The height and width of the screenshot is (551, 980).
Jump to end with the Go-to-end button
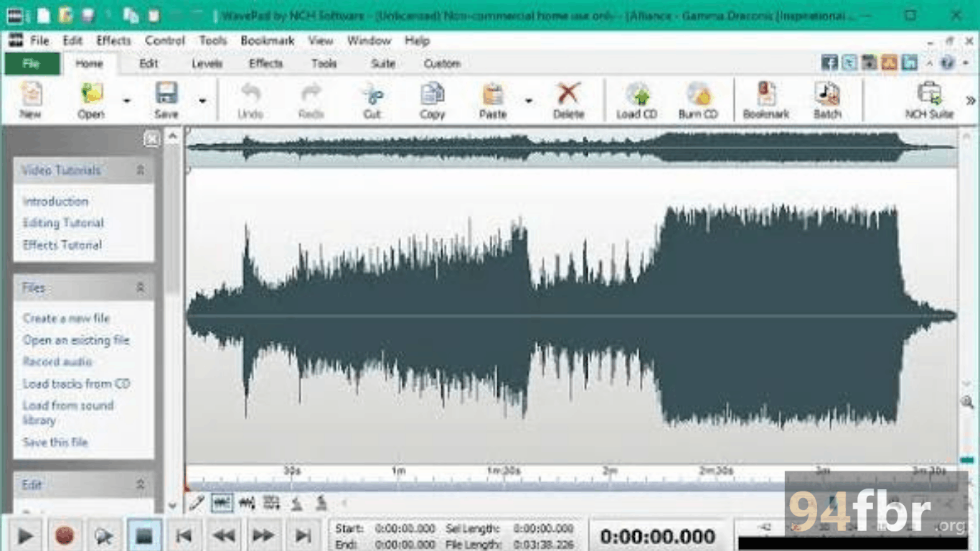[x=303, y=535]
